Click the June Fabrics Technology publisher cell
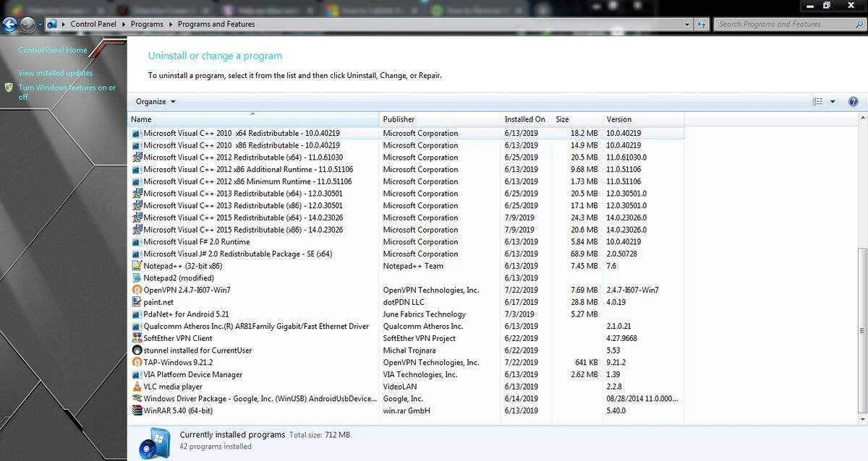Image resolution: width=868 pixels, height=461 pixels. point(425,314)
